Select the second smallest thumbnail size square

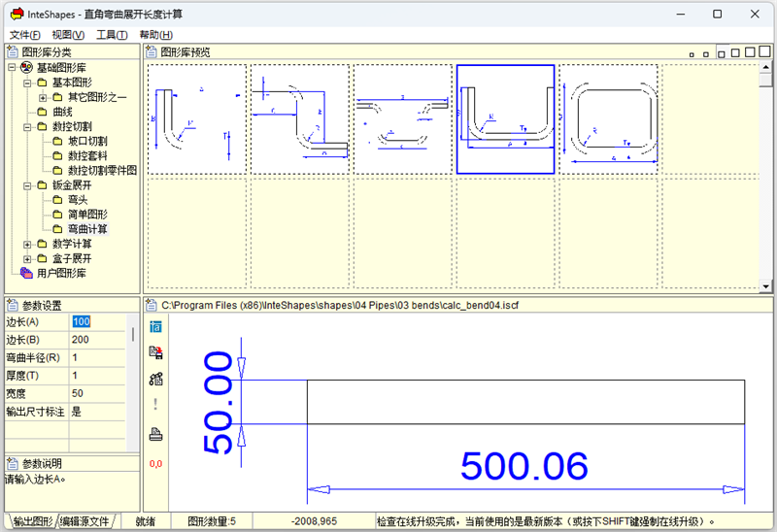706,54
